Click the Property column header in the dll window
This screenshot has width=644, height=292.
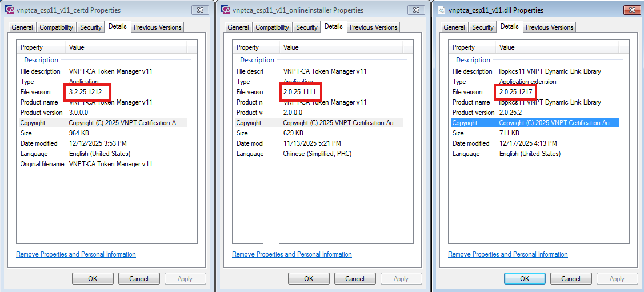pos(473,47)
